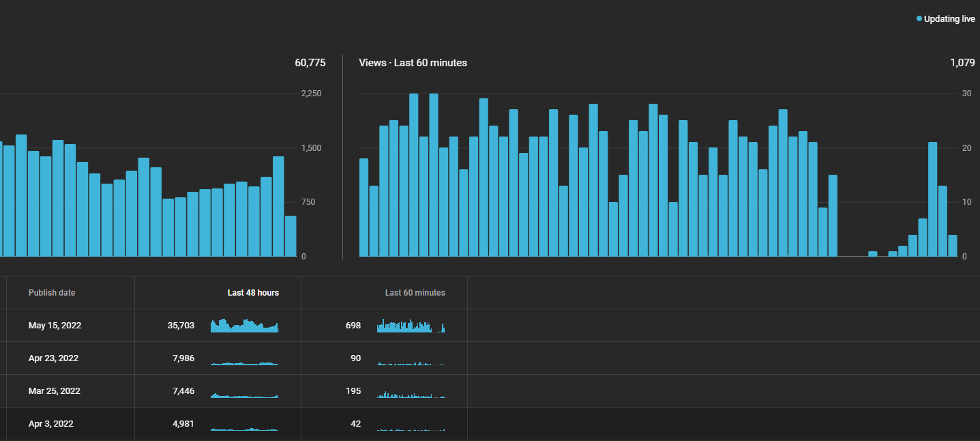The height and width of the screenshot is (441, 980).
Task: Click the Apr 3, 2022 publish date
Action: pos(51,424)
